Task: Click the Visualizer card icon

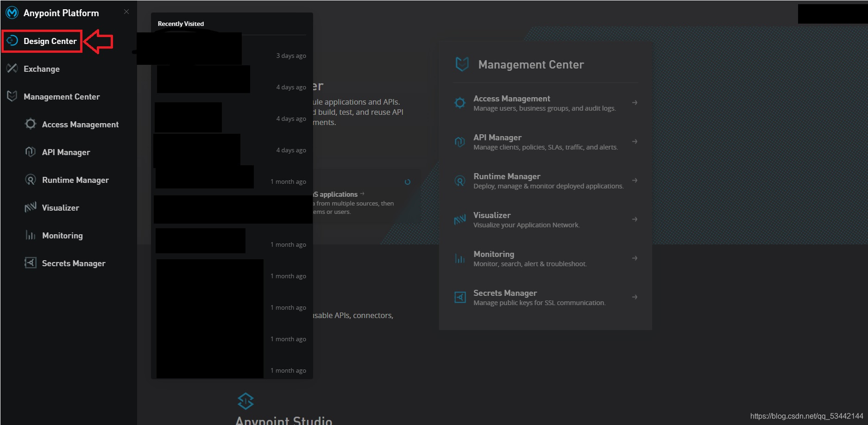Action: tap(460, 219)
